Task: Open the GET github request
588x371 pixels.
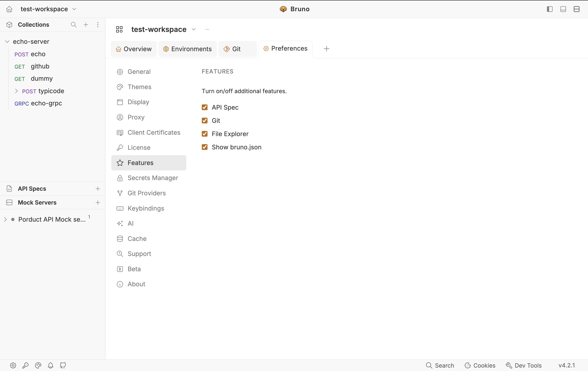Action: point(32,66)
